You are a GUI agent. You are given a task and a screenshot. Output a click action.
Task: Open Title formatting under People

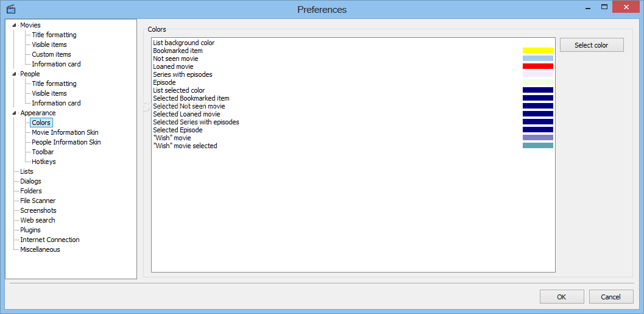54,84
